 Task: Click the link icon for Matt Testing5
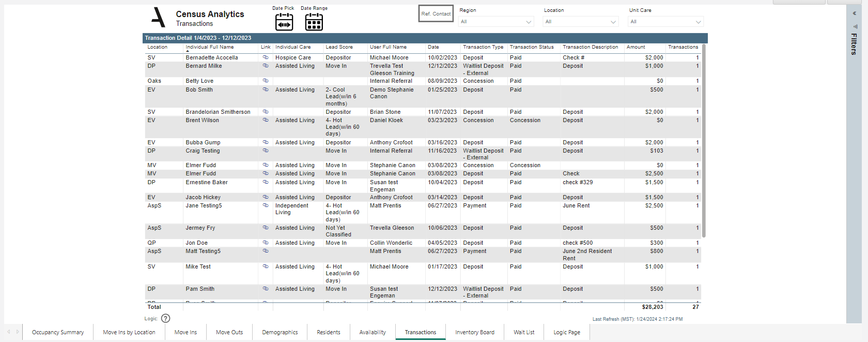click(266, 251)
